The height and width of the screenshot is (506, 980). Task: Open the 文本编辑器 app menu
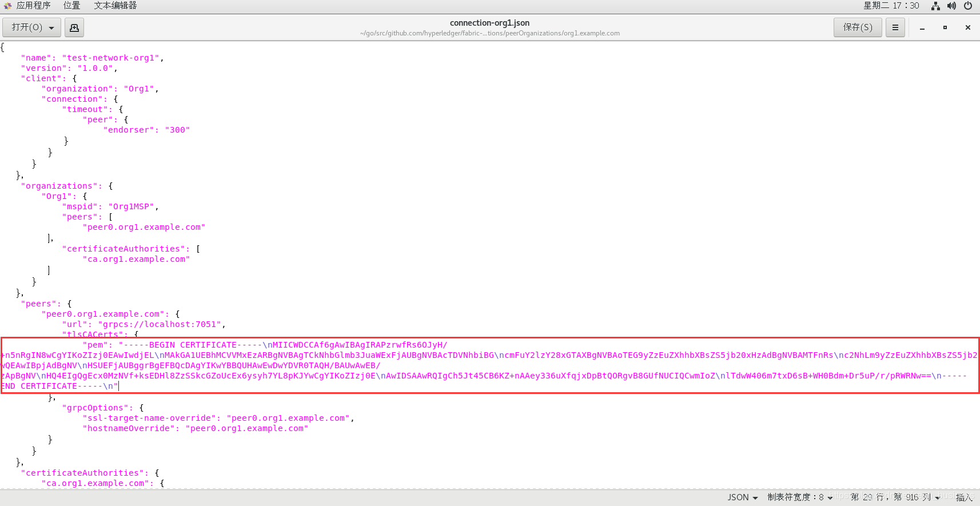point(115,6)
